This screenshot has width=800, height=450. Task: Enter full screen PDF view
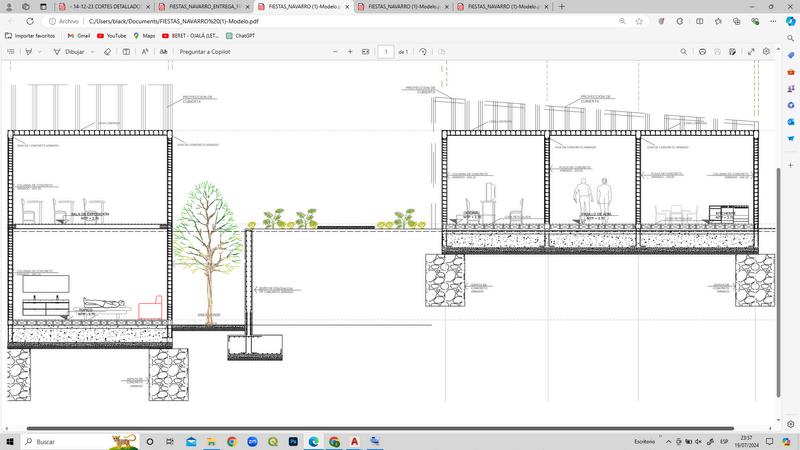tap(751, 52)
